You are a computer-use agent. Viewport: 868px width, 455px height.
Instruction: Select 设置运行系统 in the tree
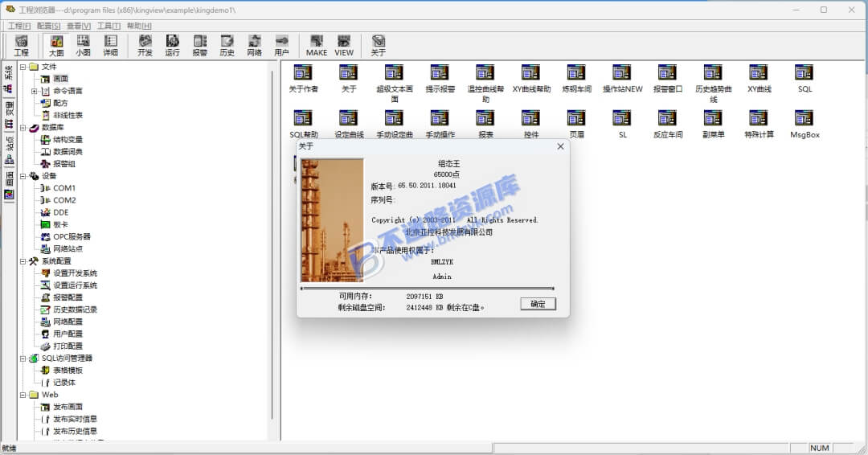pyautogui.click(x=75, y=285)
